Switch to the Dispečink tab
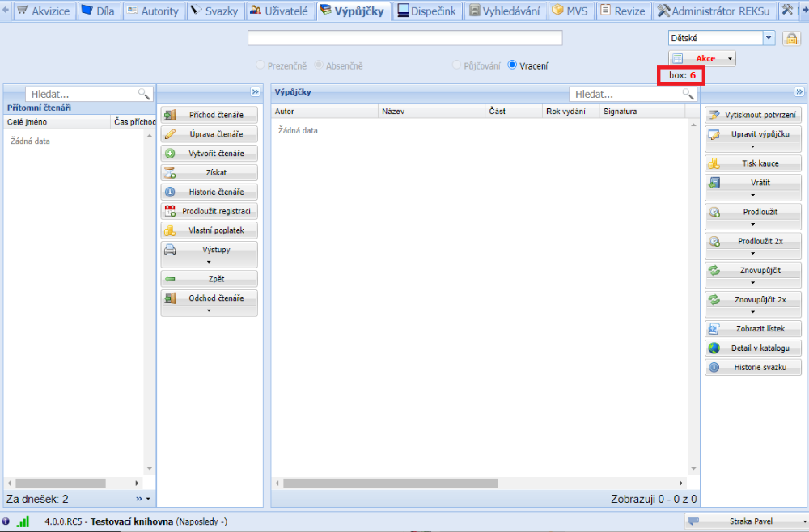The image size is (809, 532). [x=427, y=11]
